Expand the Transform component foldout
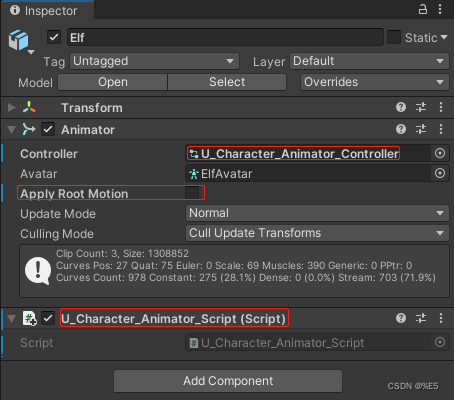Image resolution: width=454 pixels, height=400 pixels. (12, 107)
